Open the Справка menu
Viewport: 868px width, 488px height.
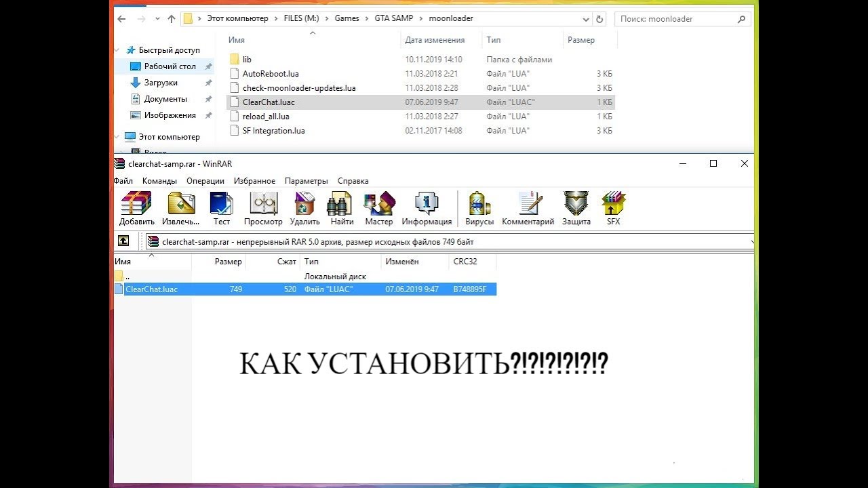point(353,181)
